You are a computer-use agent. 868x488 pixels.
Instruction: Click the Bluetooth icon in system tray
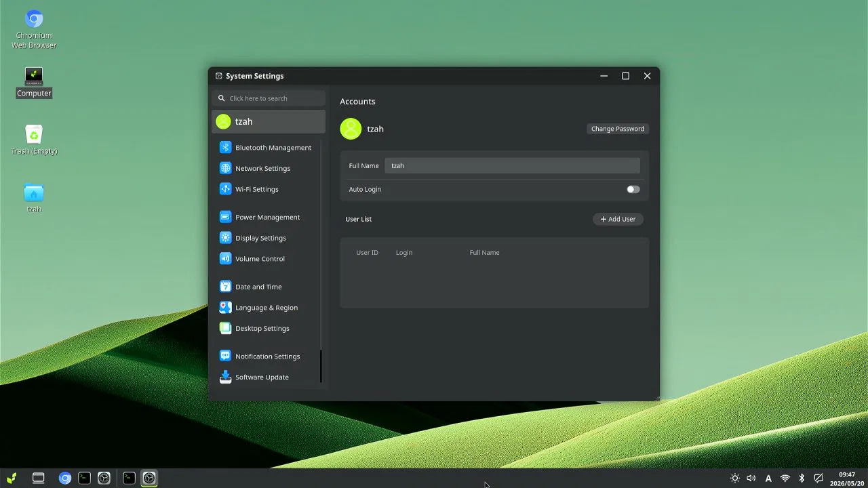pyautogui.click(x=802, y=479)
